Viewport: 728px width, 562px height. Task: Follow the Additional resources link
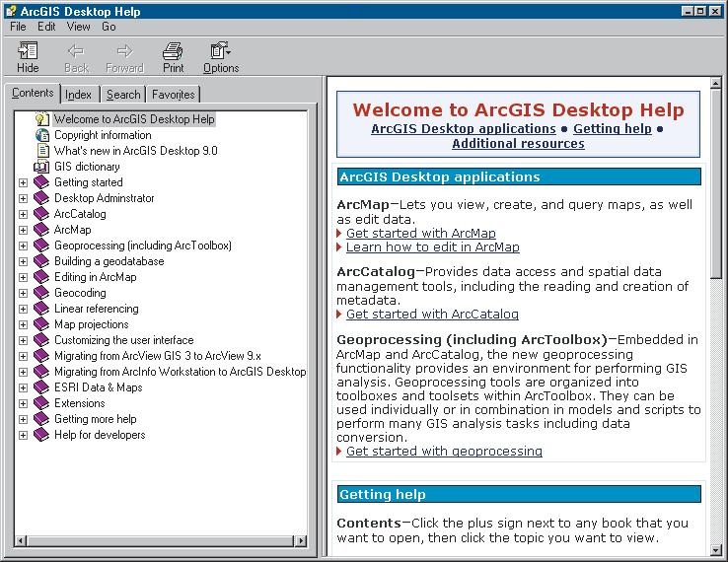[x=518, y=143]
